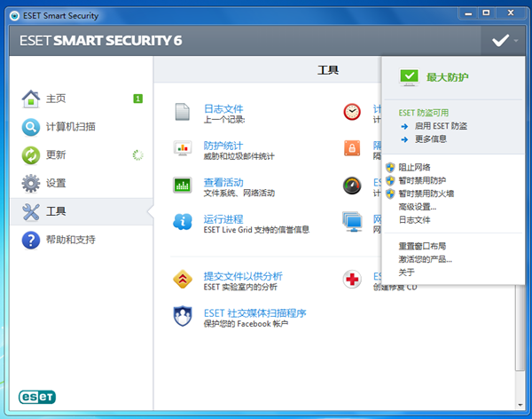Open ESET social media scanner icon
Image resolution: width=532 pixels, height=419 pixels.
coord(183,316)
